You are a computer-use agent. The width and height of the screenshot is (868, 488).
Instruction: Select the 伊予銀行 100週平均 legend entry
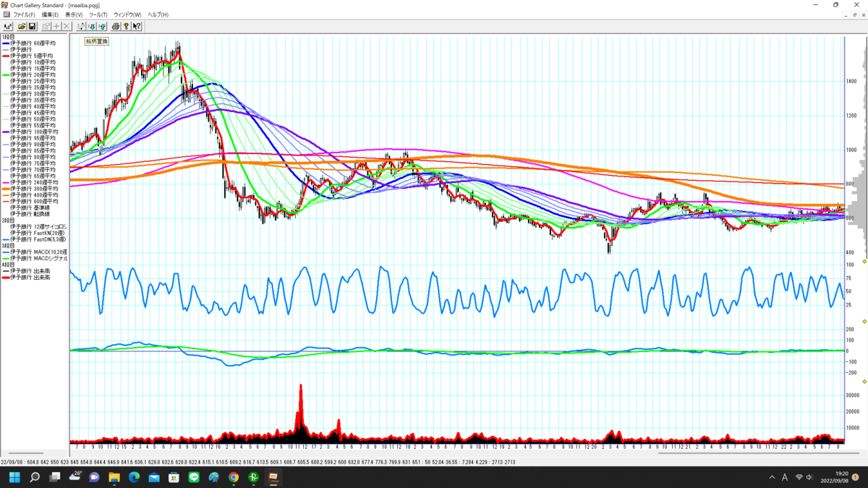click(34, 132)
